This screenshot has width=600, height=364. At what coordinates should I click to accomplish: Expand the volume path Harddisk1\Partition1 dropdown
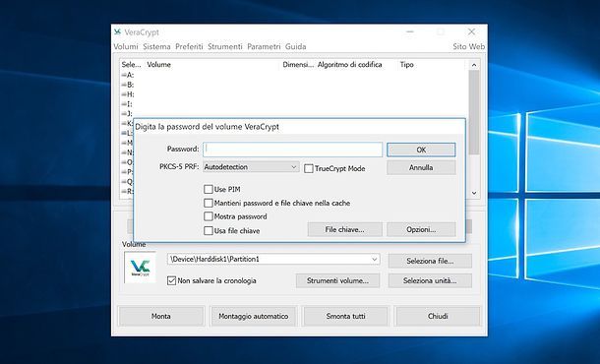[x=374, y=259]
